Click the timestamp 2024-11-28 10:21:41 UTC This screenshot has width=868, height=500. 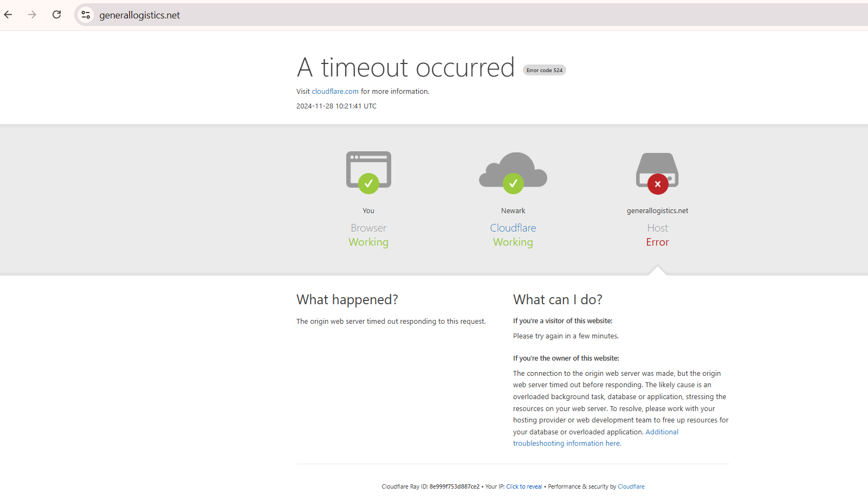(x=336, y=106)
